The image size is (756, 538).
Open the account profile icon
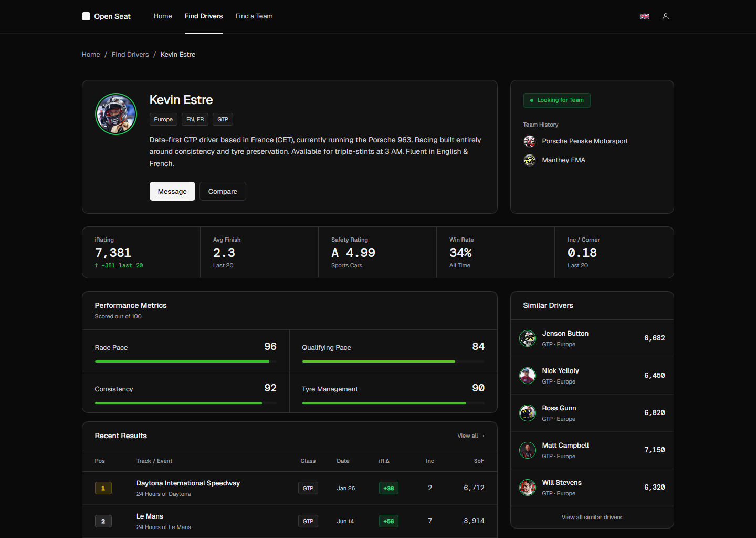point(666,16)
